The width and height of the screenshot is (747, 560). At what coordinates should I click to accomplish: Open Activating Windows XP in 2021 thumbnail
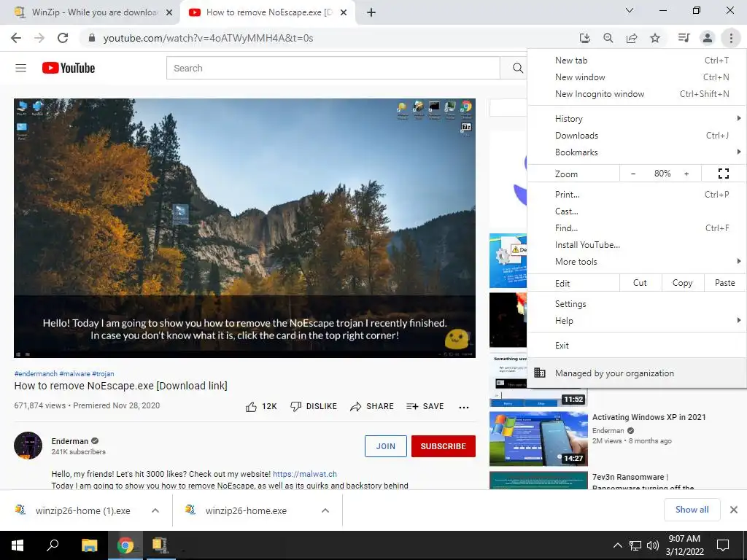pos(538,438)
